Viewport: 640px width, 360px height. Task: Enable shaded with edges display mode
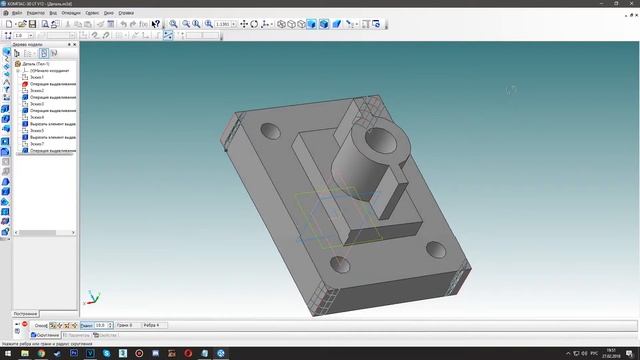(324, 24)
